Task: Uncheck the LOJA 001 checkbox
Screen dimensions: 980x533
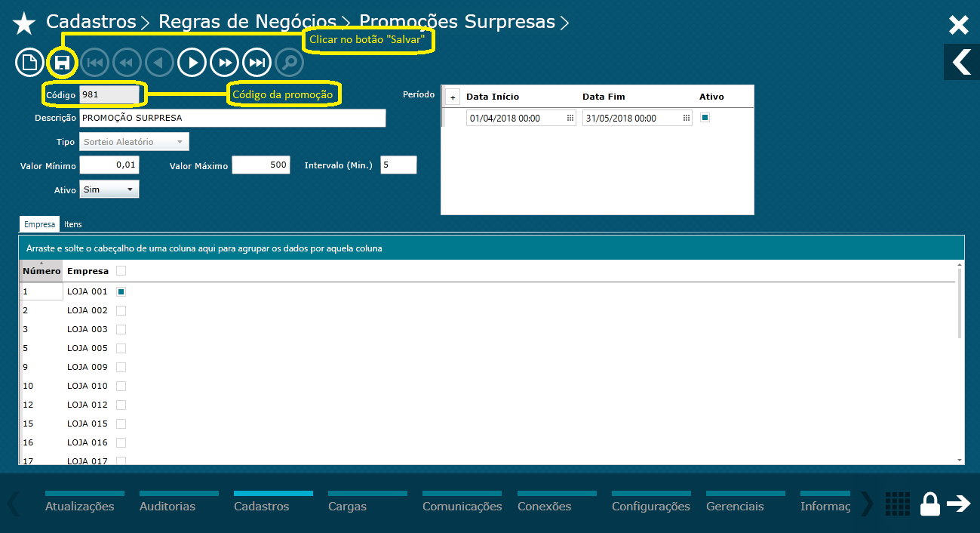Action: click(121, 291)
